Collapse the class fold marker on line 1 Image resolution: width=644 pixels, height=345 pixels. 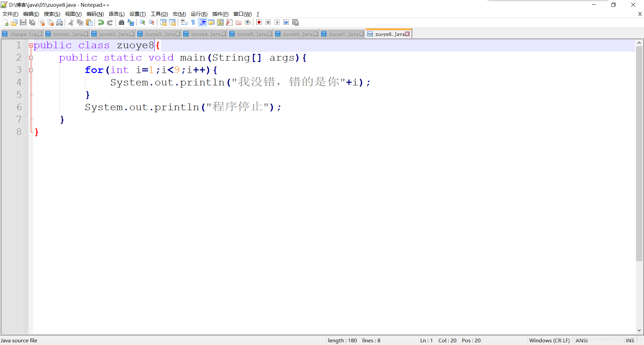pos(31,46)
